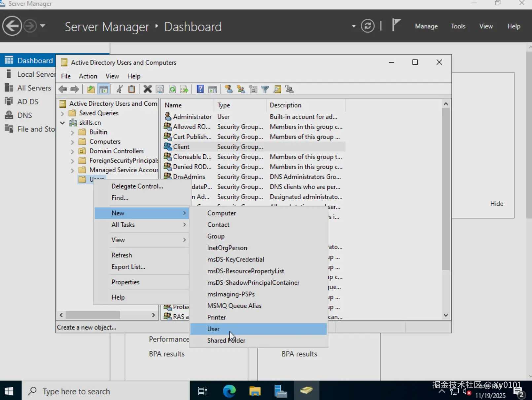Click the Export List toolbar icon
Image resolution: width=532 pixels, height=400 pixels.
[184, 89]
